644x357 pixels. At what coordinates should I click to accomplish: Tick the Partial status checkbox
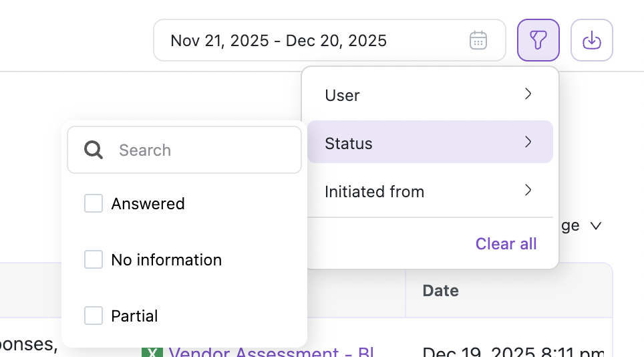(x=94, y=316)
